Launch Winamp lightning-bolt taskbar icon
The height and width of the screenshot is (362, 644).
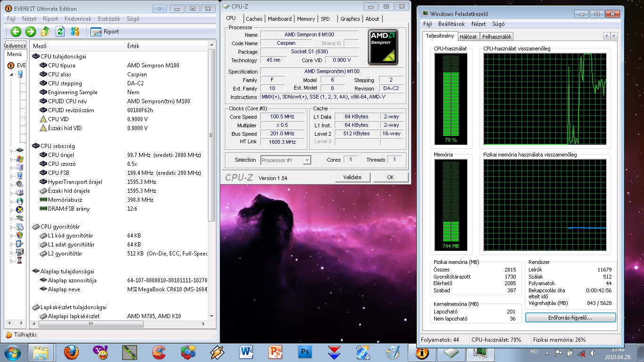(x=217, y=353)
